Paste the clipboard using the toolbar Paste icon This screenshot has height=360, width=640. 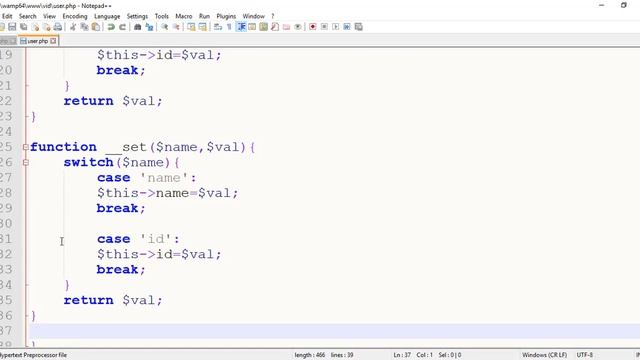click(x=96, y=27)
